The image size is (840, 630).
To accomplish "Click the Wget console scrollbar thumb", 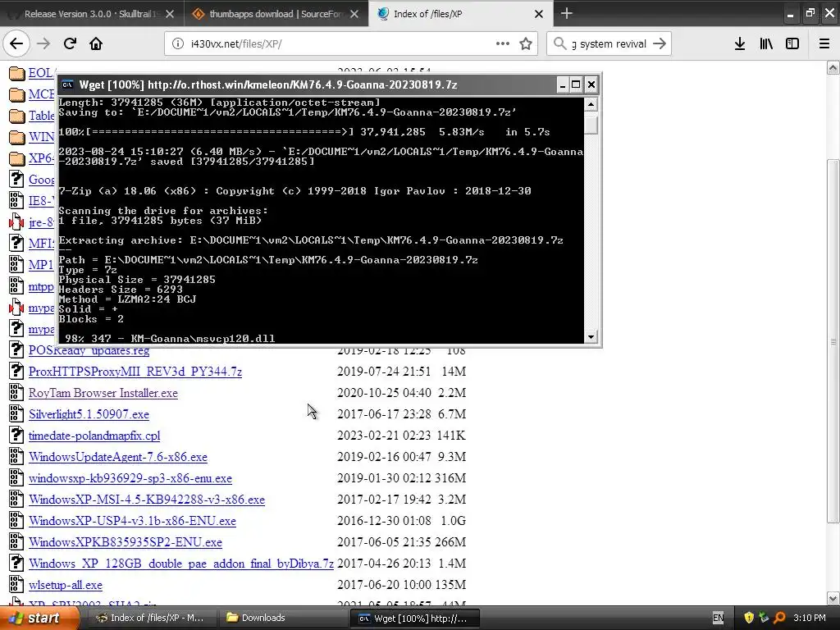I will coord(591,125).
